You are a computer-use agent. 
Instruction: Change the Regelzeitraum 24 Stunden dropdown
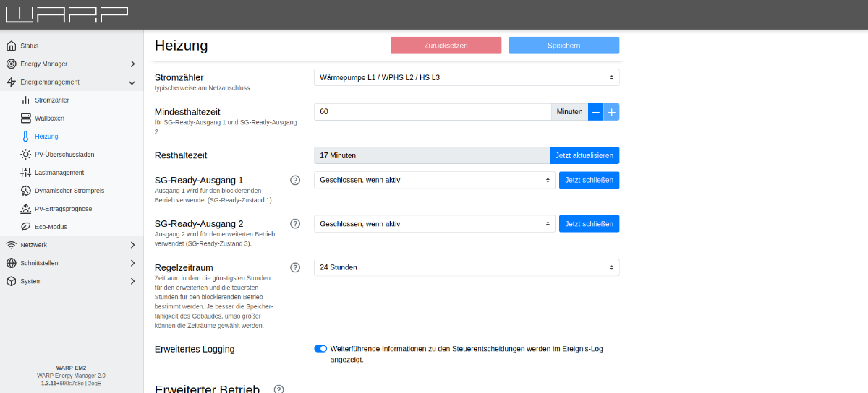(467, 267)
